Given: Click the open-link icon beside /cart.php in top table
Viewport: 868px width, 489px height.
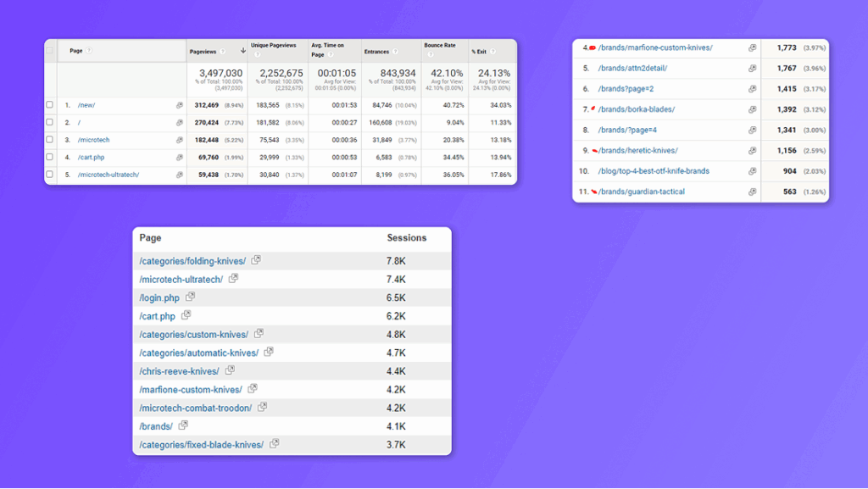Looking at the screenshot, I should coord(179,158).
